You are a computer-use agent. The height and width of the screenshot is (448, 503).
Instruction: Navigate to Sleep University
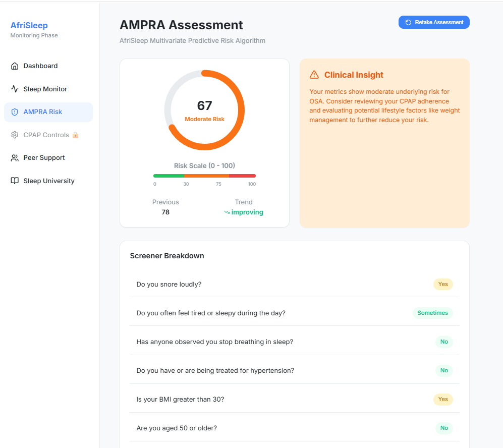pyautogui.click(x=48, y=181)
